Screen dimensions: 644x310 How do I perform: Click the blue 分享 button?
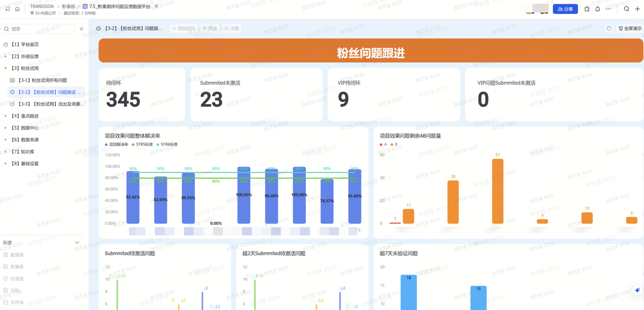point(565,9)
